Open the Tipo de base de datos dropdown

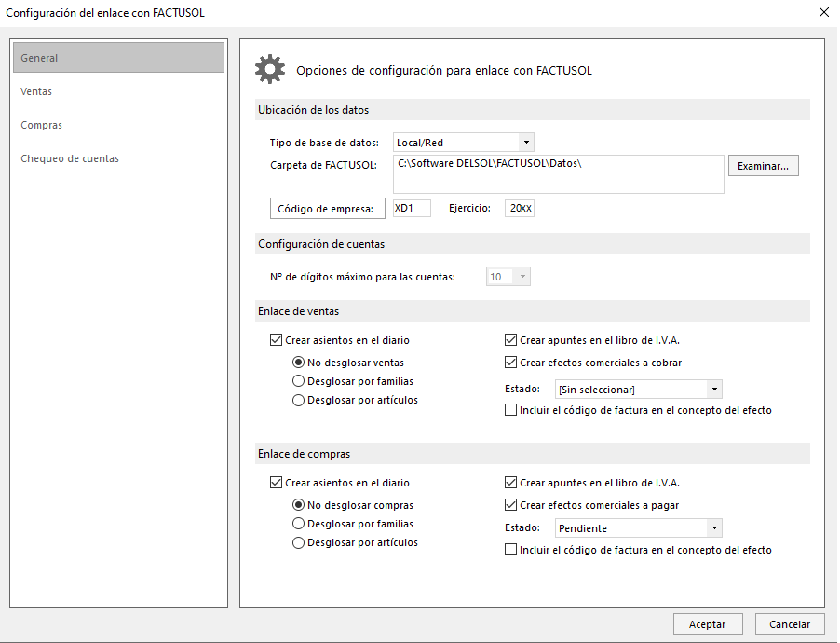tap(464, 143)
